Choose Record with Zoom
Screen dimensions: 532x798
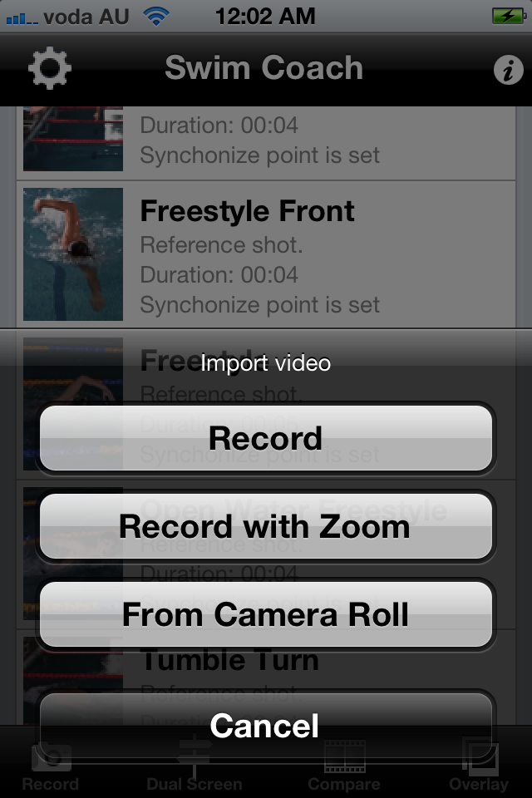(x=266, y=526)
